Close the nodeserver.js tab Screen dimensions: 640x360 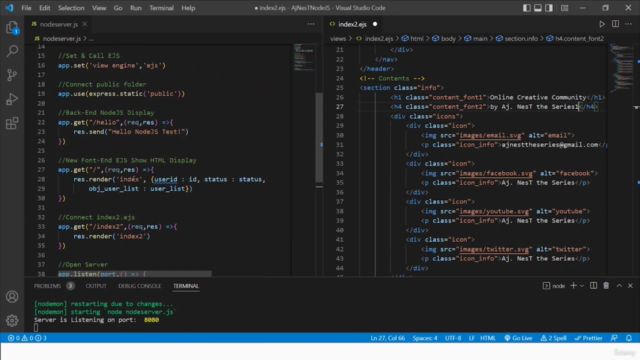tap(84, 24)
